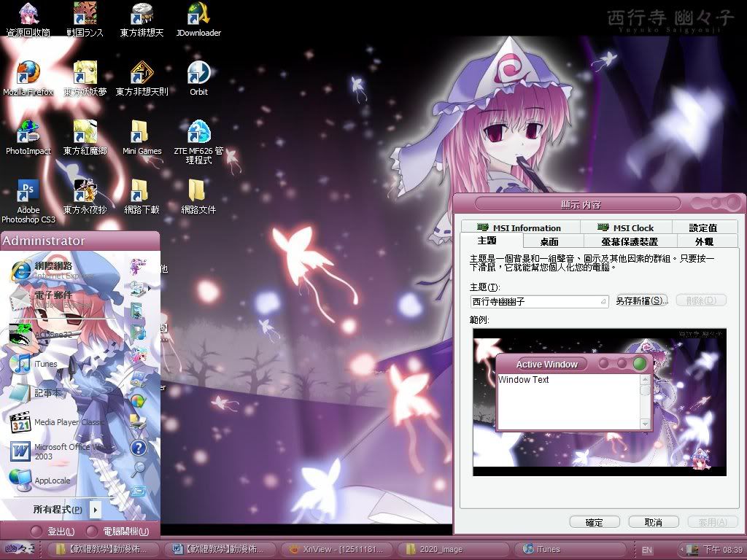Switch to 2020_Image folder on taskbar
This screenshot has height=560, width=747.
[x=454, y=549]
